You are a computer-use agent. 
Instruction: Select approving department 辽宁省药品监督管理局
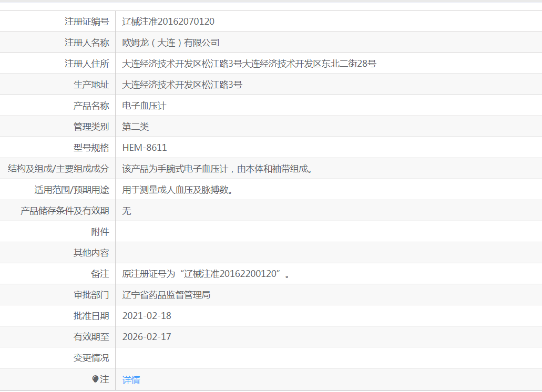[x=166, y=295]
